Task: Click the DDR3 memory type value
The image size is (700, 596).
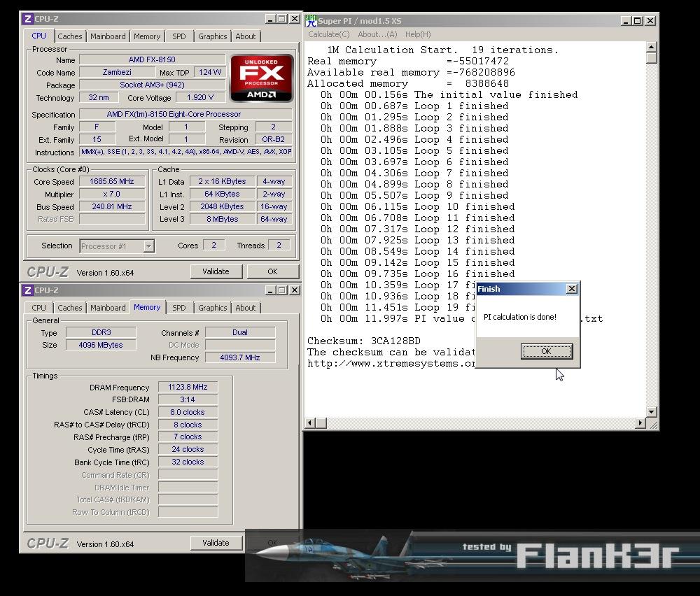Action: [x=101, y=332]
